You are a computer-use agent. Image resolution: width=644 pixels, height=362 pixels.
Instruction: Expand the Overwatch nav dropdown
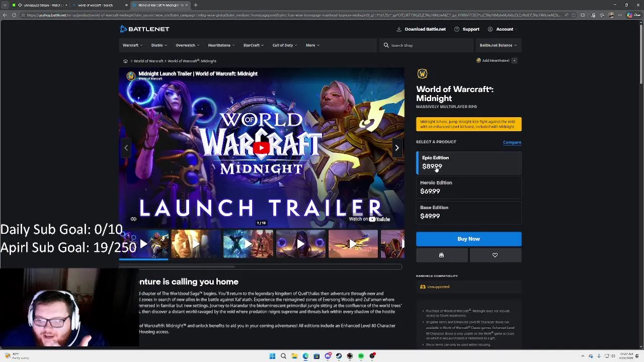tap(188, 45)
